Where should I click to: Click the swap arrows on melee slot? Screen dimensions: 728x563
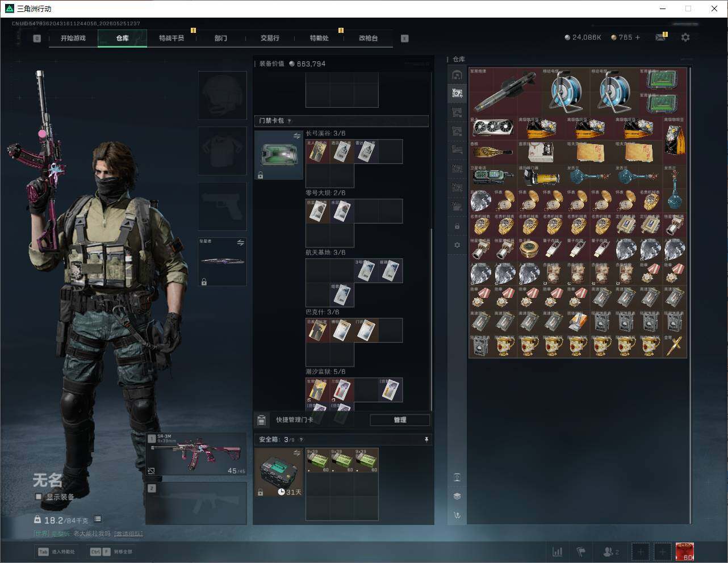241,242
